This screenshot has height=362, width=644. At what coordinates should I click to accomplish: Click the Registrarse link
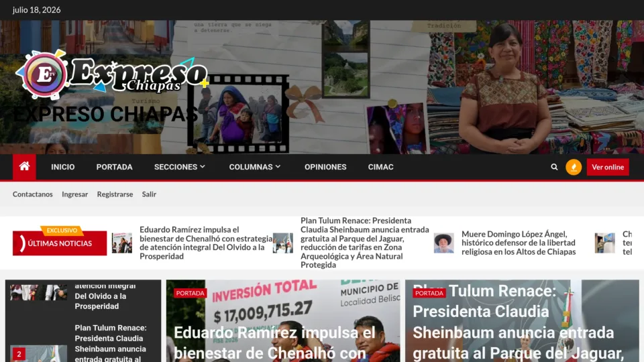(x=115, y=194)
